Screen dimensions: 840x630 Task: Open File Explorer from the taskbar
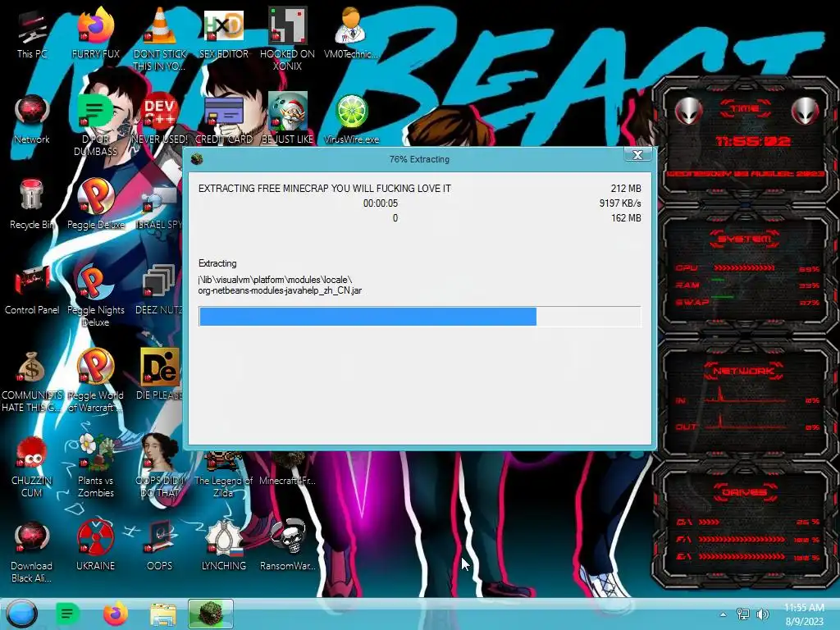tap(163, 614)
